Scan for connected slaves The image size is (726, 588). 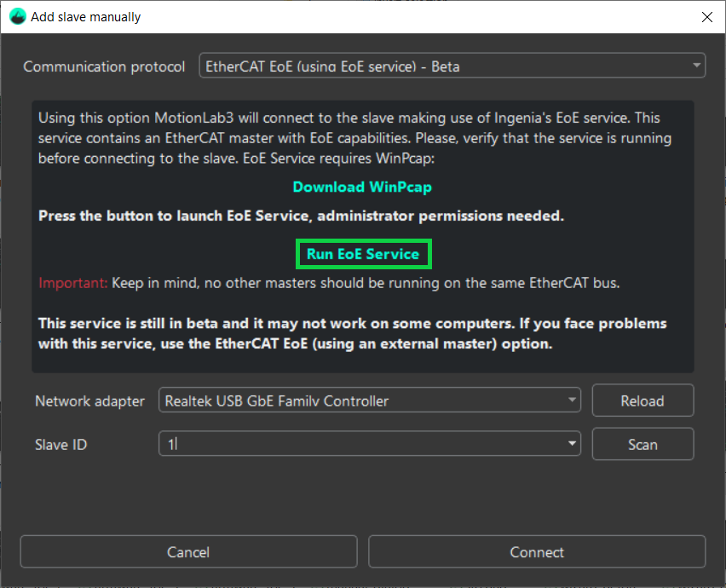642,443
